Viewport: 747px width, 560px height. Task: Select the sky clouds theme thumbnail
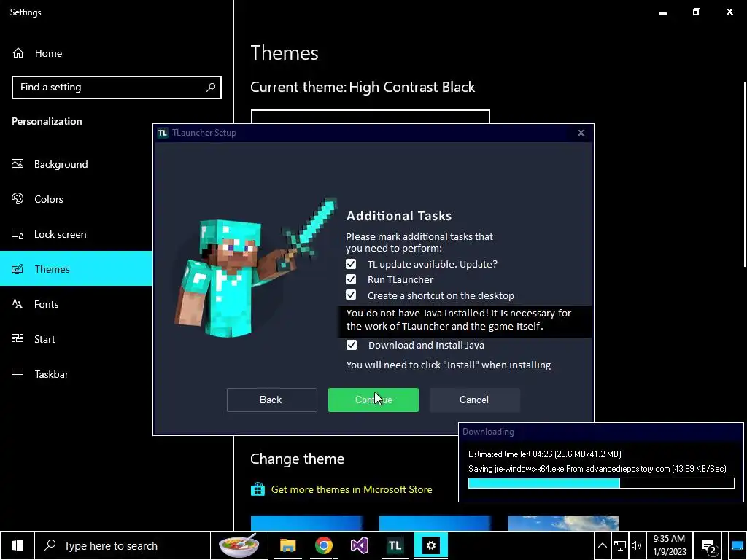(x=563, y=523)
